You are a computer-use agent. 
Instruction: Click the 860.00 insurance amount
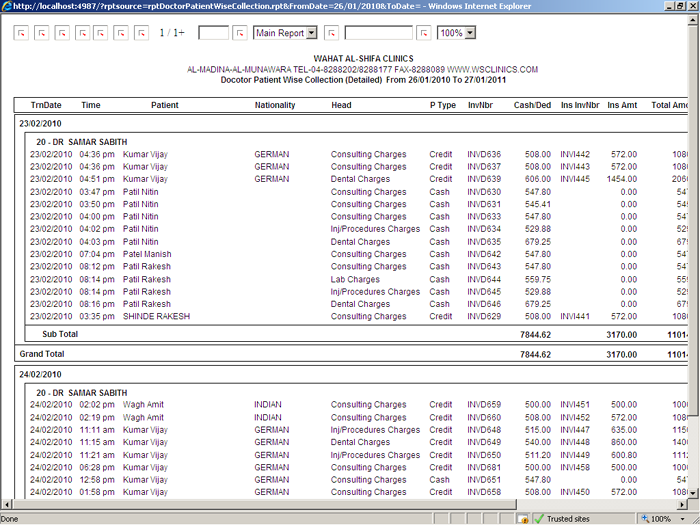pyautogui.click(x=624, y=442)
